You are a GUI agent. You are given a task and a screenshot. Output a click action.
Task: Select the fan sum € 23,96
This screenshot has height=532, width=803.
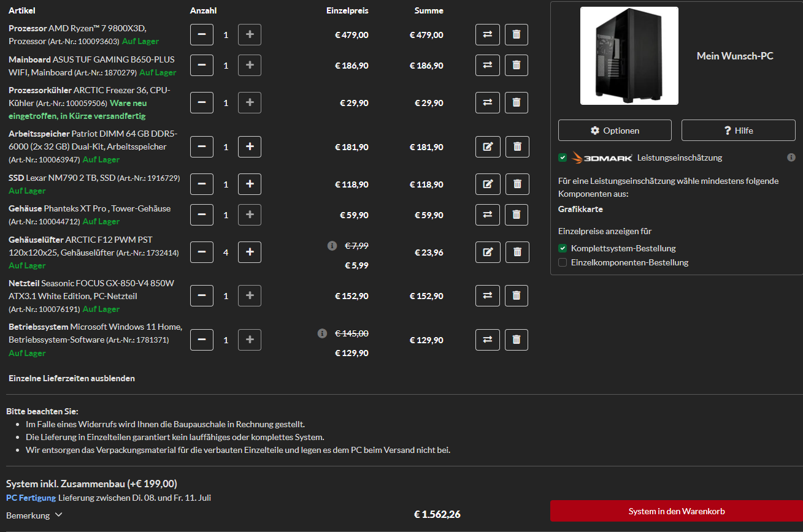[429, 252]
